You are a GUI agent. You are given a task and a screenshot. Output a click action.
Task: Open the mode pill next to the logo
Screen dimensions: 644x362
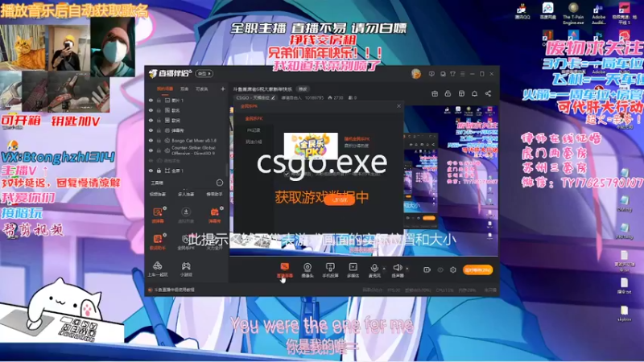click(x=204, y=73)
